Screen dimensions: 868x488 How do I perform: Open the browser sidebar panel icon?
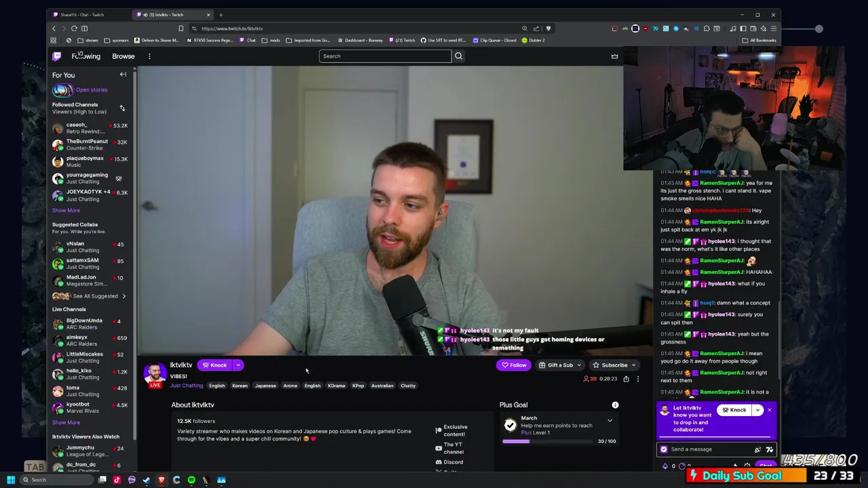tap(743, 28)
